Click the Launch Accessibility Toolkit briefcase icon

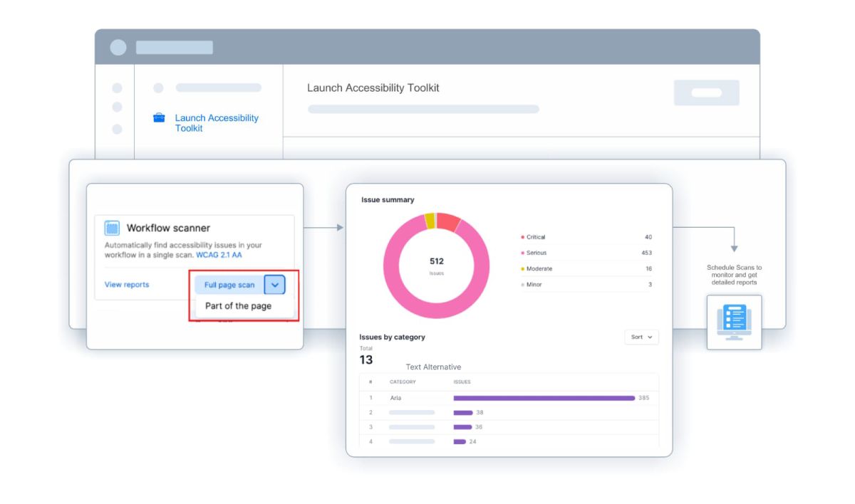click(160, 118)
